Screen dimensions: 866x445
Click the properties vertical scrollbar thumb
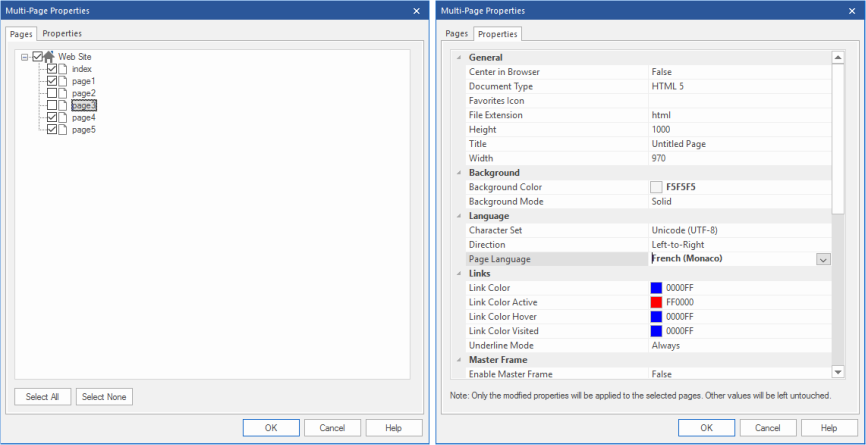pyautogui.click(x=838, y=139)
